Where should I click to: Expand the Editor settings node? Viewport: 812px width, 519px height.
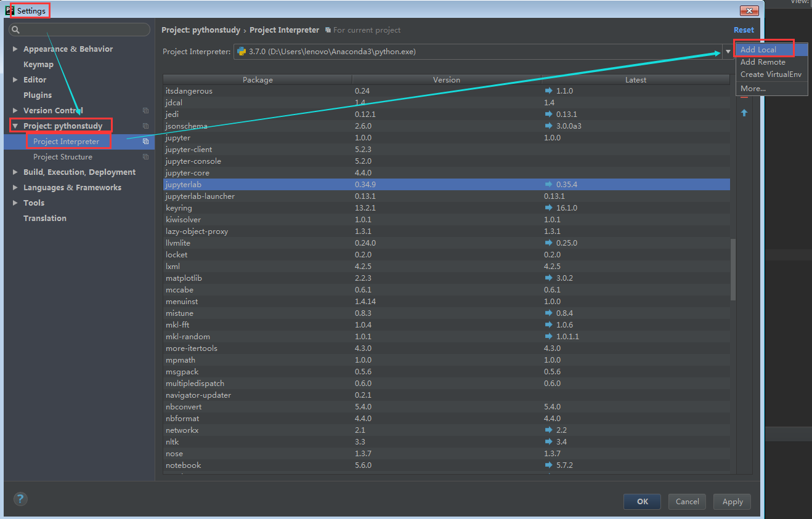(15, 80)
